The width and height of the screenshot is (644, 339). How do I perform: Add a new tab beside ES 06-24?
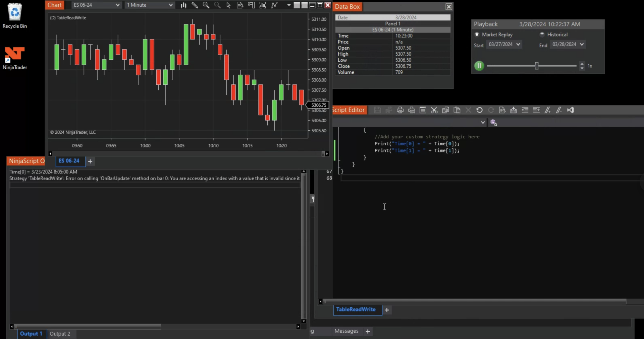coord(90,161)
